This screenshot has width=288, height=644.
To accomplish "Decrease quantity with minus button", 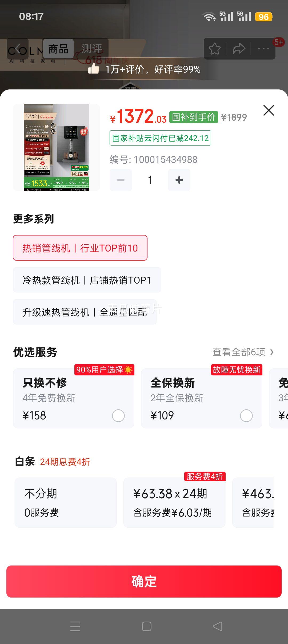I will tap(121, 180).
